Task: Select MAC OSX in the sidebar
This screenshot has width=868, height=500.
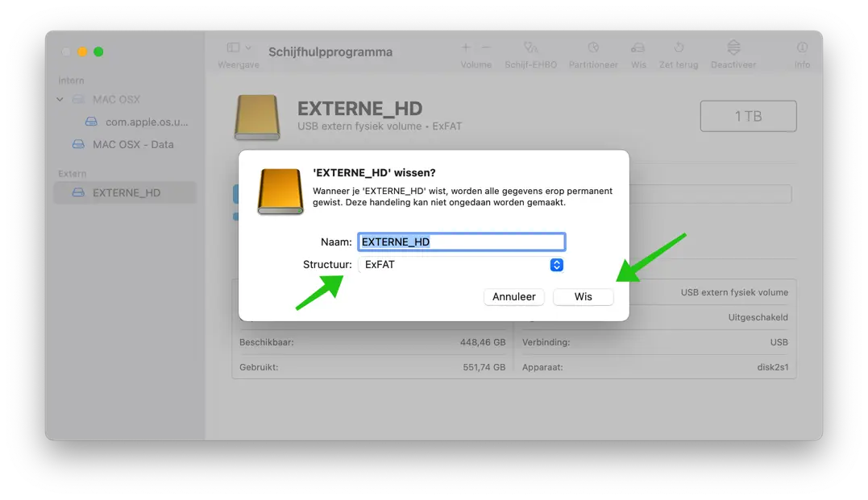Action: [x=116, y=100]
